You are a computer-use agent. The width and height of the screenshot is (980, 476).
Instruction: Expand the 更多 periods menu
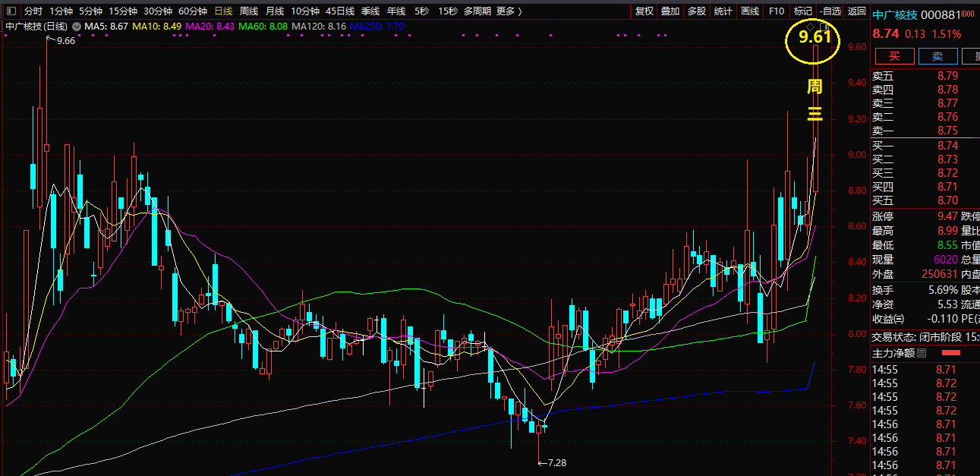point(509,11)
